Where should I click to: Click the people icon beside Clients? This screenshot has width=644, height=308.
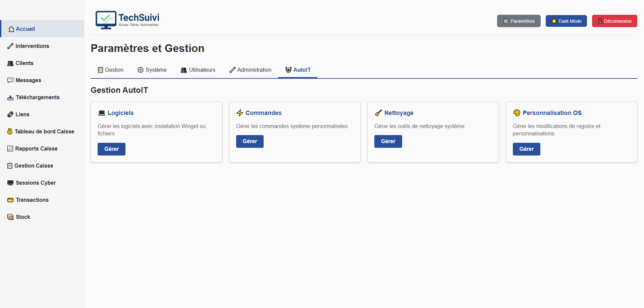click(x=10, y=63)
